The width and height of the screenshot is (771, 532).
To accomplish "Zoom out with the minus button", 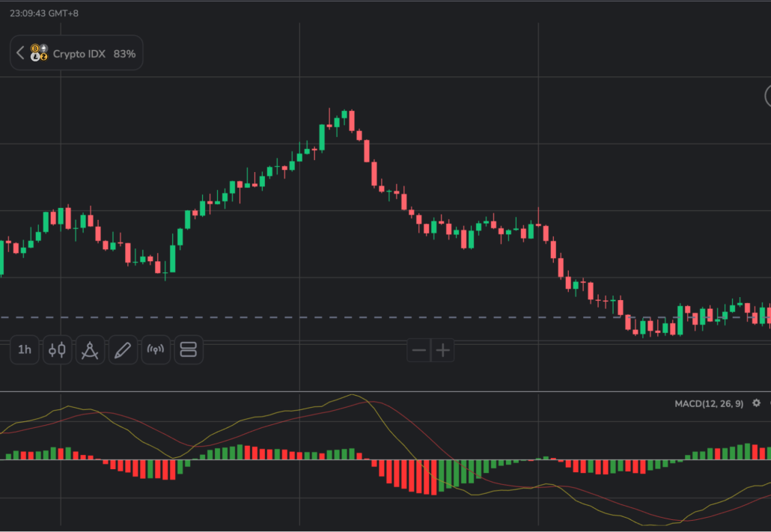I will [418, 349].
